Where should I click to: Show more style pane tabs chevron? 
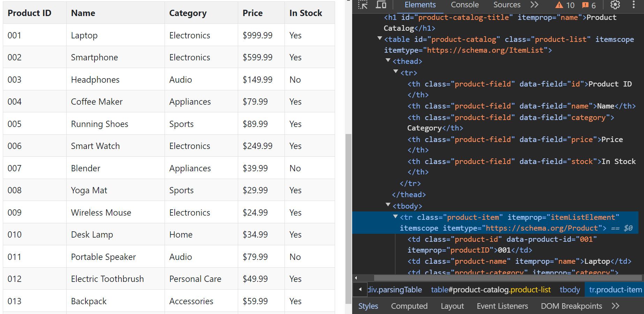tap(615, 306)
